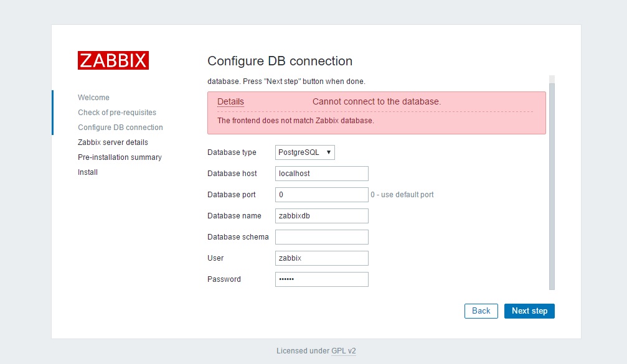Click the Install step in sidebar
This screenshot has height=364, width=627.
coord(88,172)
